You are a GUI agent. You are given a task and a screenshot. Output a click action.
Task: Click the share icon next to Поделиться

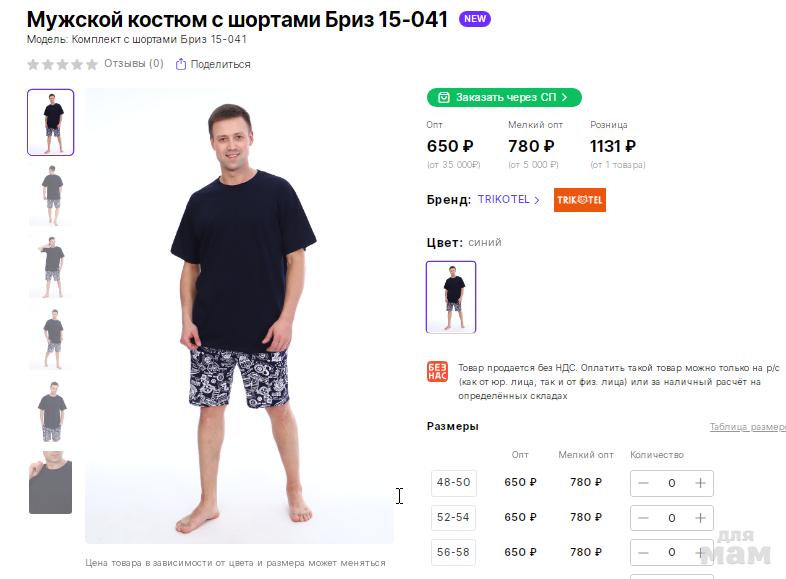[x=181, y=64]
